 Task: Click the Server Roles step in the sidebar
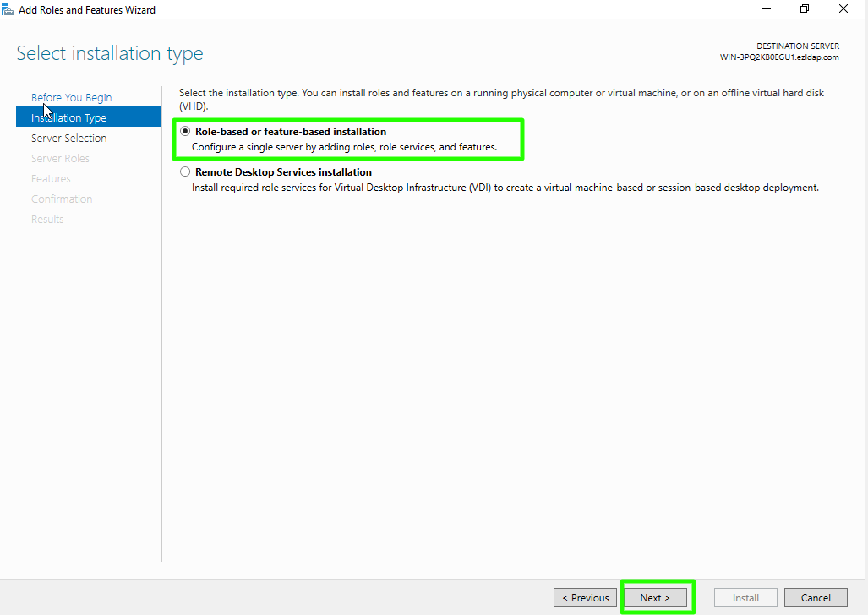[60, 158]
